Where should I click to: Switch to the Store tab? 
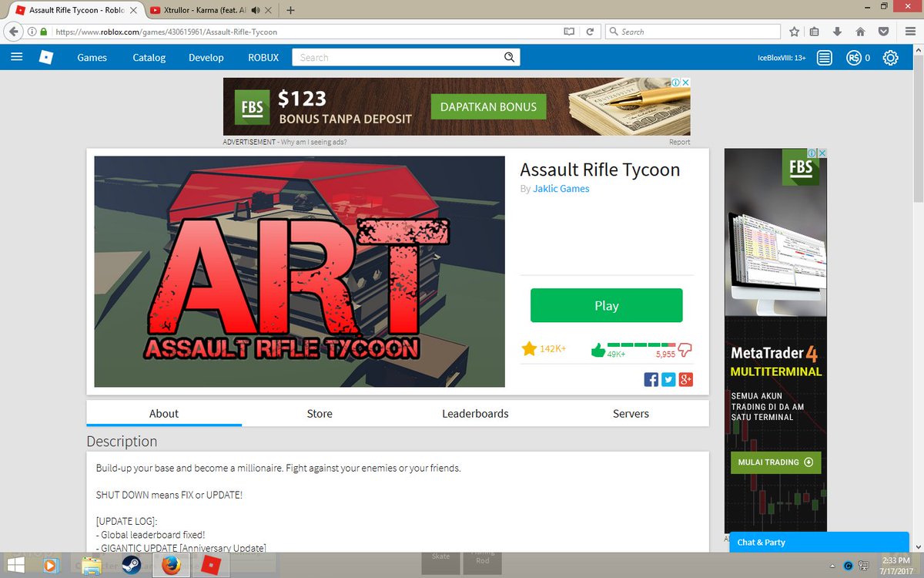tap(320, 414)
